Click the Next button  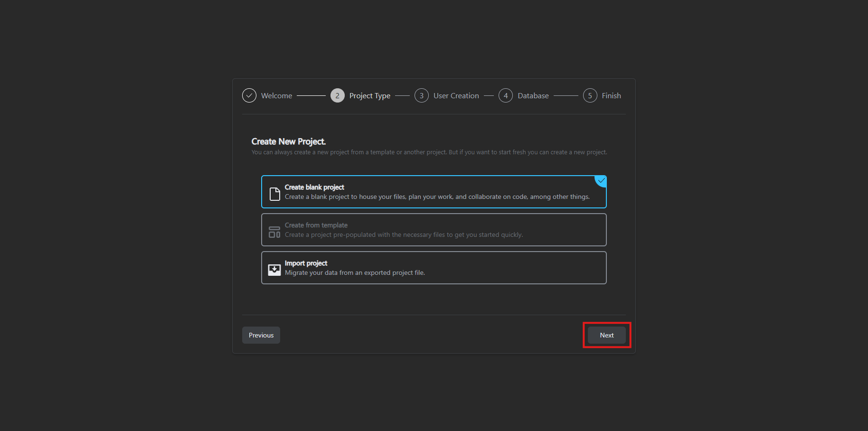pyautogui.click(x=606, y=335)
